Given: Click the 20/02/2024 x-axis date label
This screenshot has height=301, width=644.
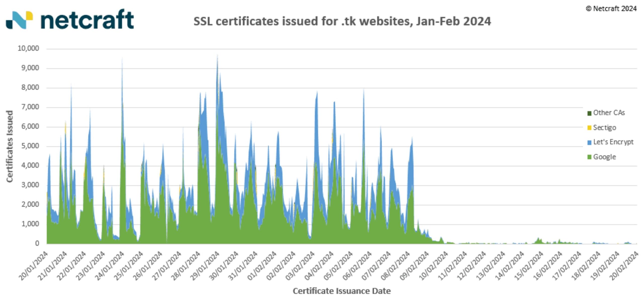Looking at the screenshot, I should tap(623, 266).
